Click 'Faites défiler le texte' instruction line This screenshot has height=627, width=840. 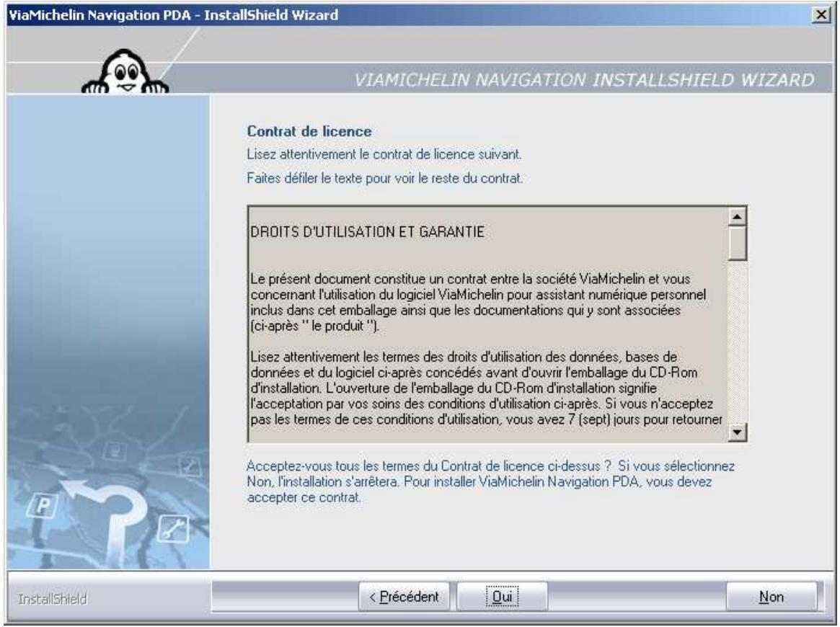384,178
